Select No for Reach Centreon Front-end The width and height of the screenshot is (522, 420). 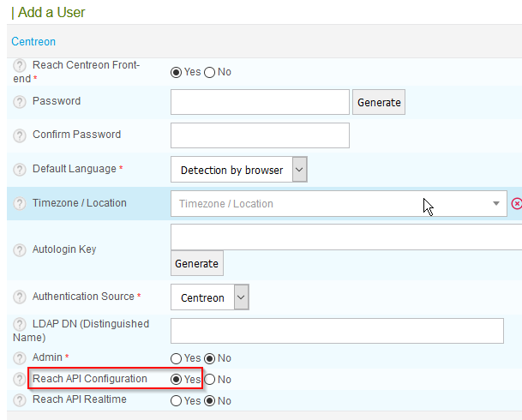(x=209, y=72)
